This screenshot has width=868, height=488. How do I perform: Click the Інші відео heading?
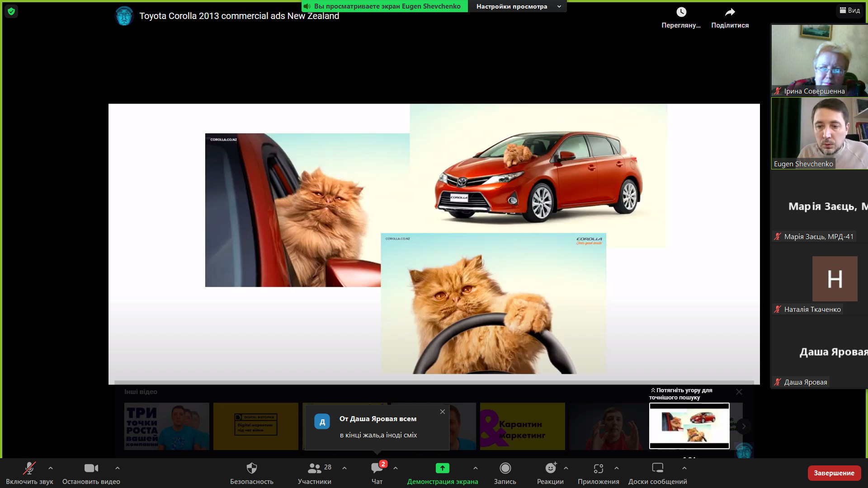coord(141,392)
